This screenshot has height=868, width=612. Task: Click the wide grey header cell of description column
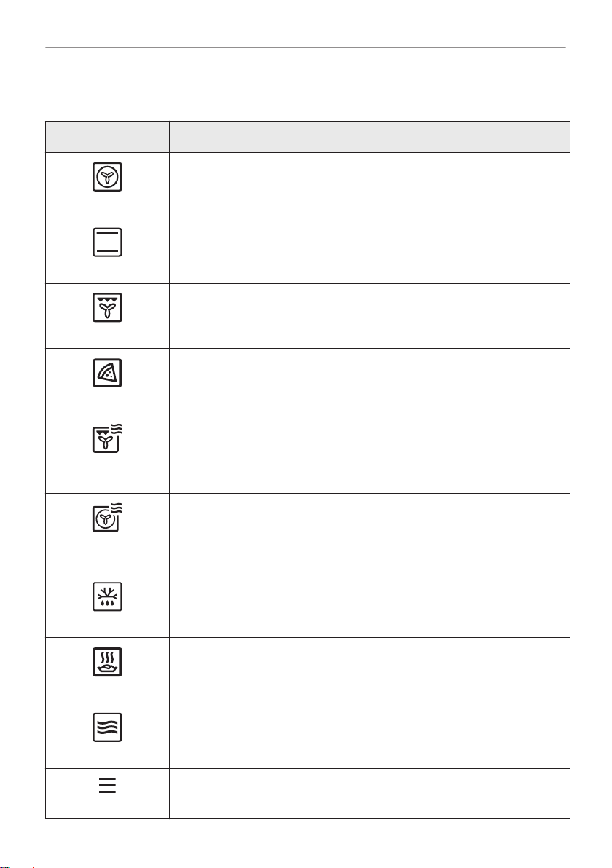point(369,137)
